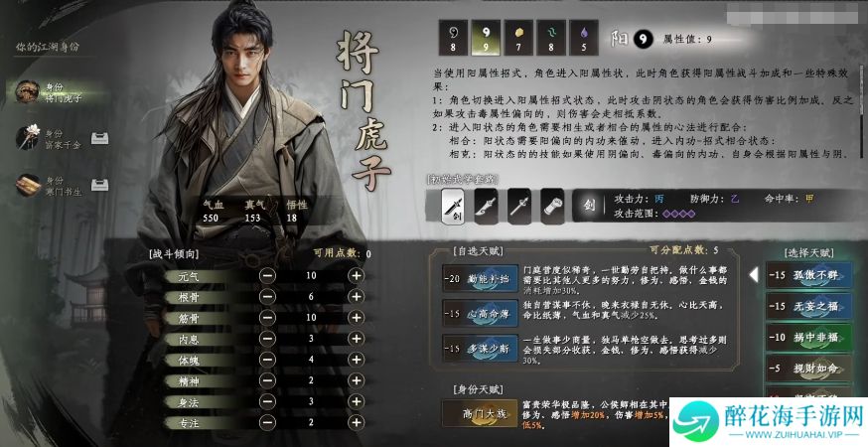
Task: Pick the 孤傲不群 talent from list
Action: coord(808,275)
